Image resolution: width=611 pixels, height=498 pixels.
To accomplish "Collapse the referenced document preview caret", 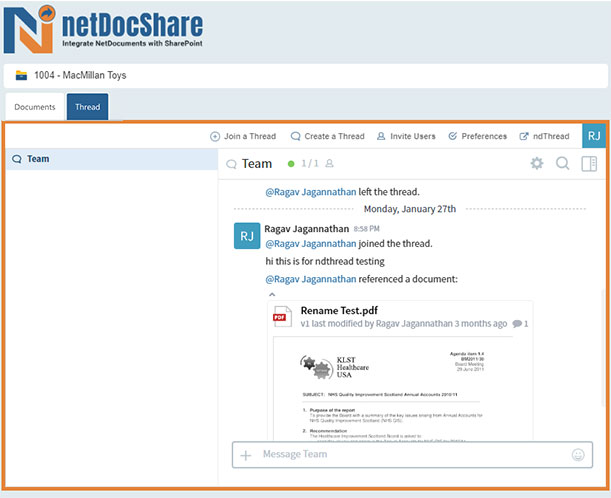I will (x=272, y=294).
